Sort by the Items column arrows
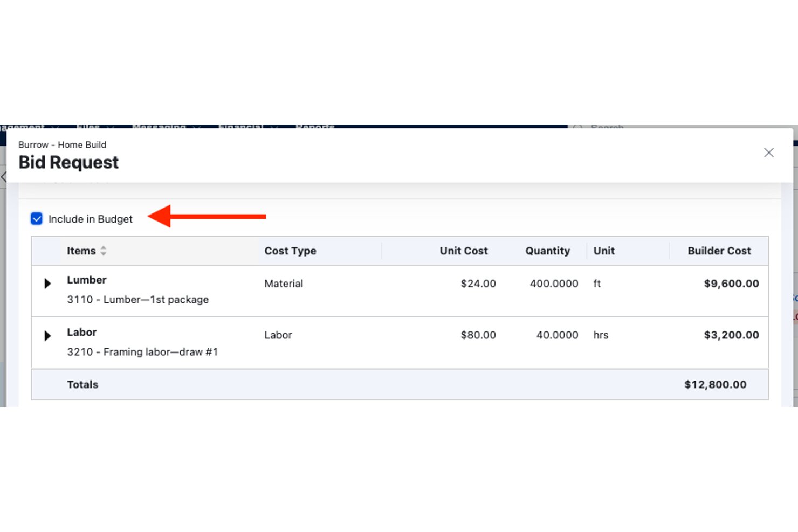This screenshot has width=798, height=532. (104, 251)
